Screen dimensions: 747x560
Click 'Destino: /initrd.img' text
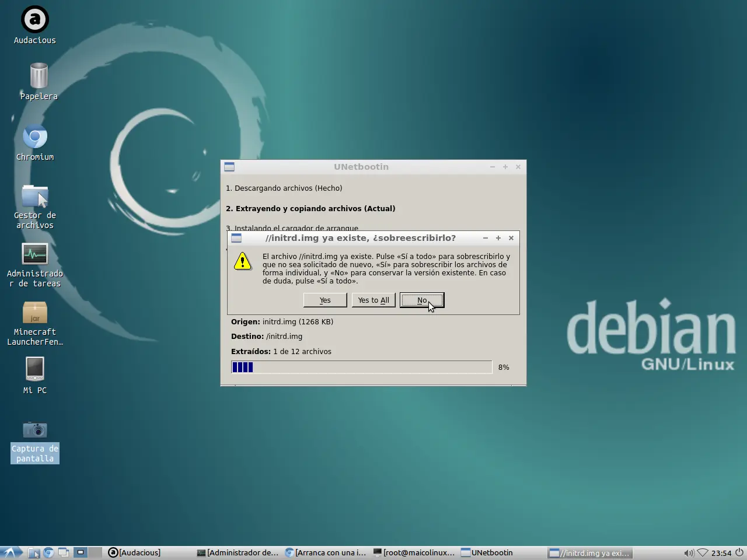click(x=267, y=336)
